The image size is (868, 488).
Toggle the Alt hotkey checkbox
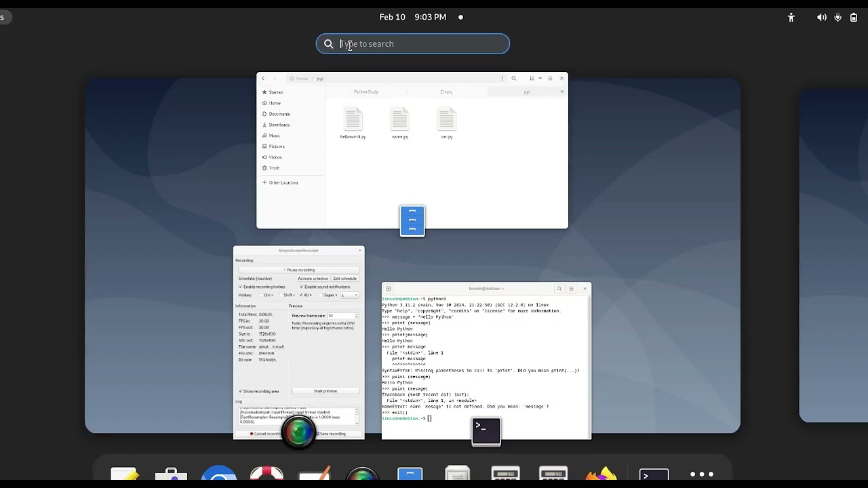coord(307,295)
